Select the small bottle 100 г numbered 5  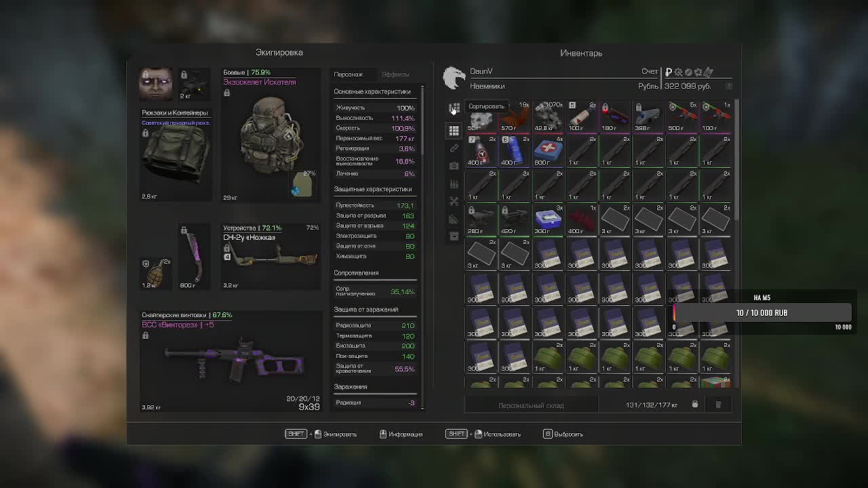[x=581, y=116]
